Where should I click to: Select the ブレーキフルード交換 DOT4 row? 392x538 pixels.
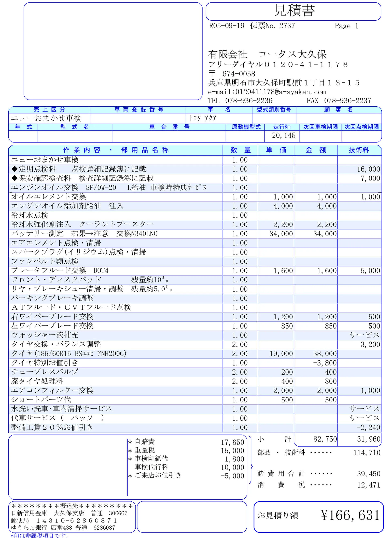[195, 271]
